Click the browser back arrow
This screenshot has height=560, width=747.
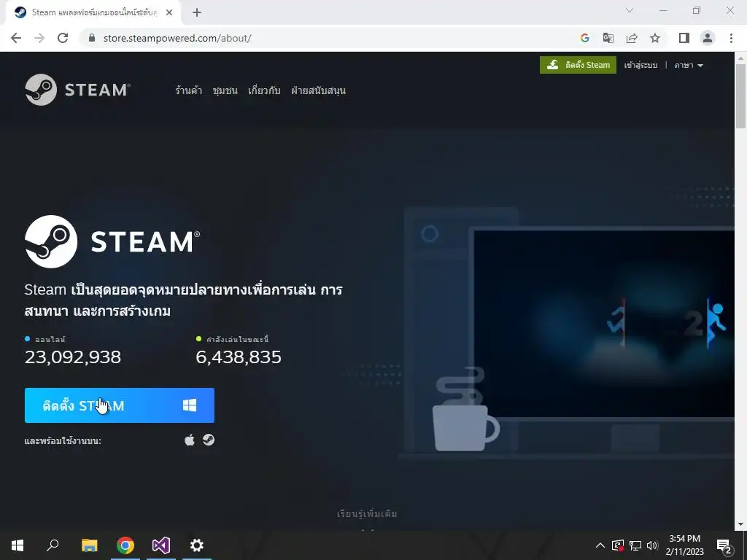[x=16, y=38]
